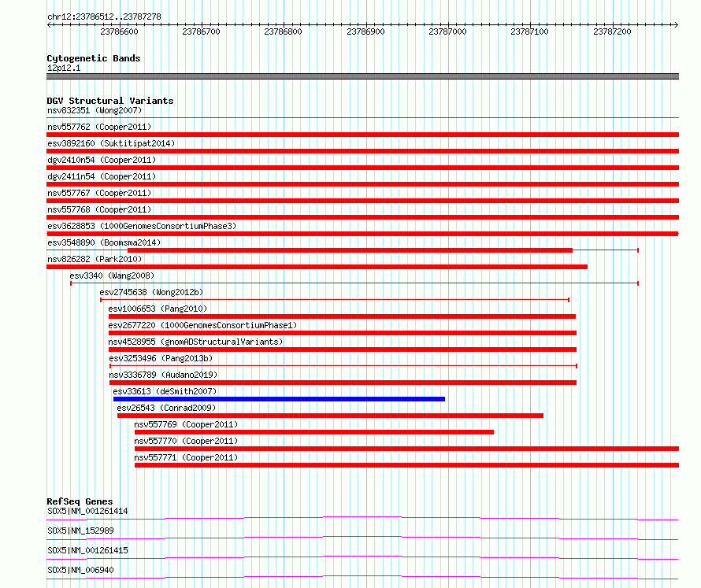This screenshot has height=588, width=701.
Task: Open nsv557768 (Cooper2011) variant label
Action: point(99,209)
